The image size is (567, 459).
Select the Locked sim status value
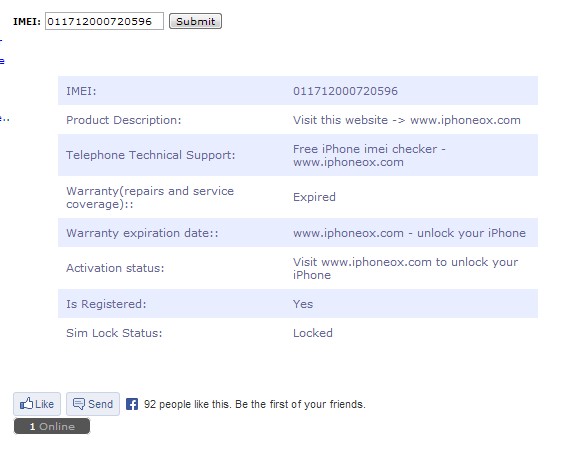point(313,333)
